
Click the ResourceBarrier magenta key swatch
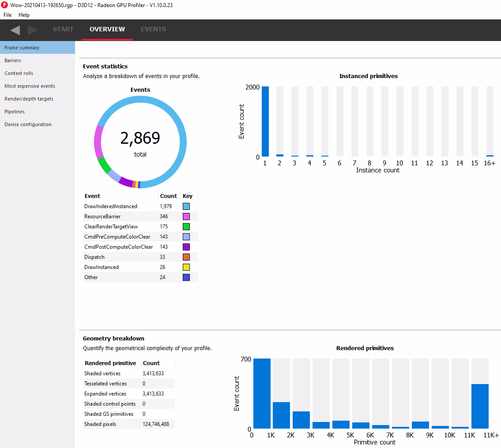186,217
